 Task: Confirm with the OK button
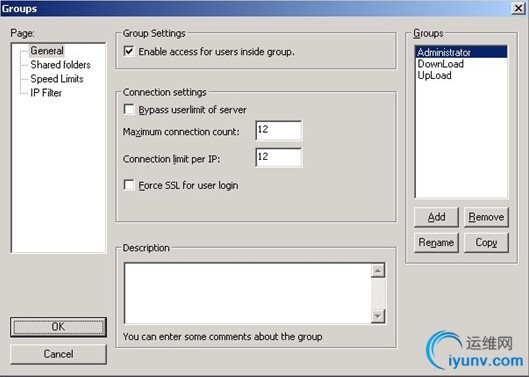pos(58,327)
